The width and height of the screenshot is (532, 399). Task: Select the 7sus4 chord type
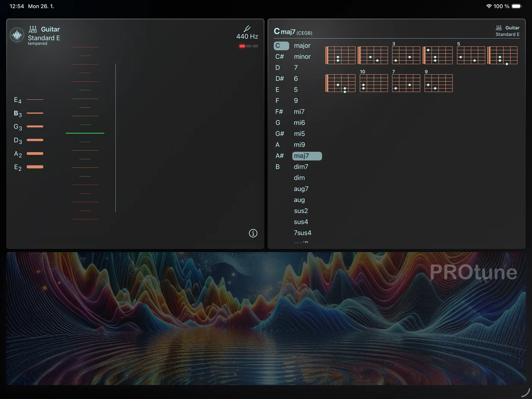[302, 233]
